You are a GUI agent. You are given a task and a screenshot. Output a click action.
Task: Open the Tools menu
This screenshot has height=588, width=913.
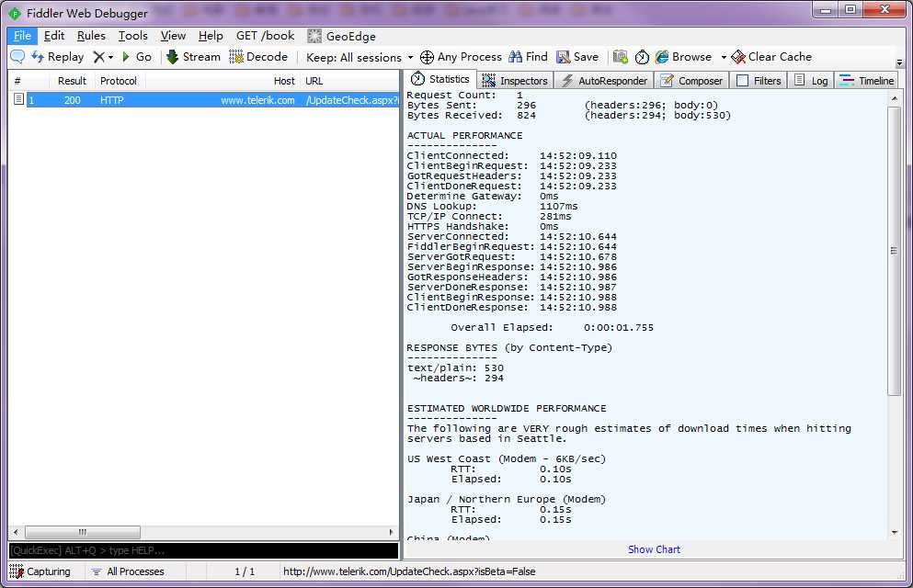pyautogui.click(x=132, y=36)
